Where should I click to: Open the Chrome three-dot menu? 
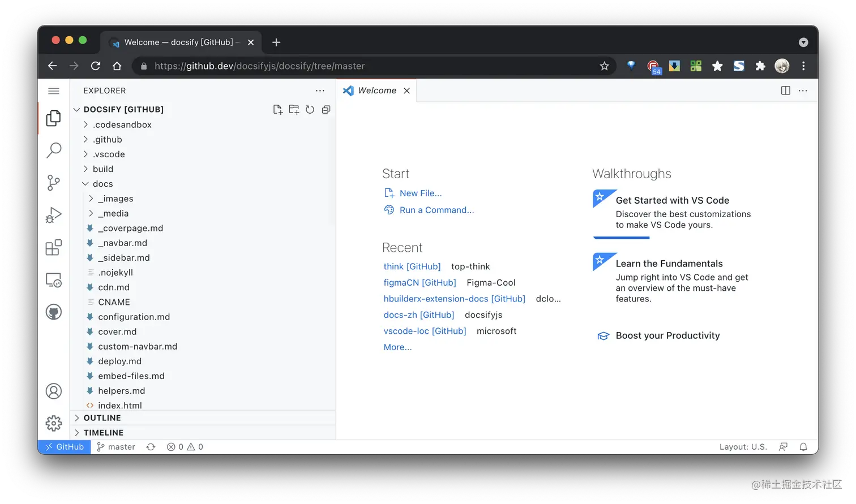point(803,66)
